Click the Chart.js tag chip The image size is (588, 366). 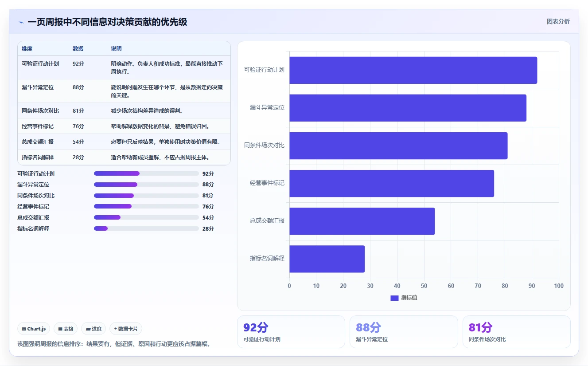pyautogui.click(x=34, y=329)
